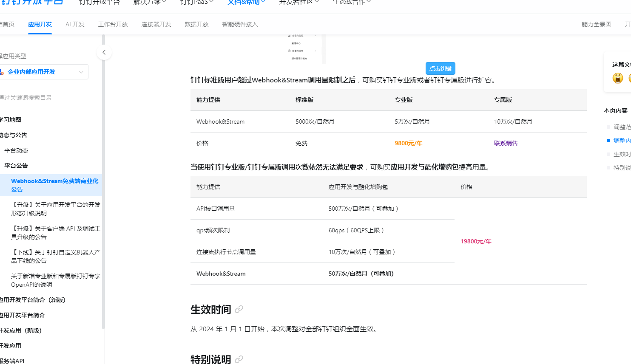Viewport: 631px width, 364px height.
Task: Expand the 解决方案 top menu
Action: click(x=150, y=2)
